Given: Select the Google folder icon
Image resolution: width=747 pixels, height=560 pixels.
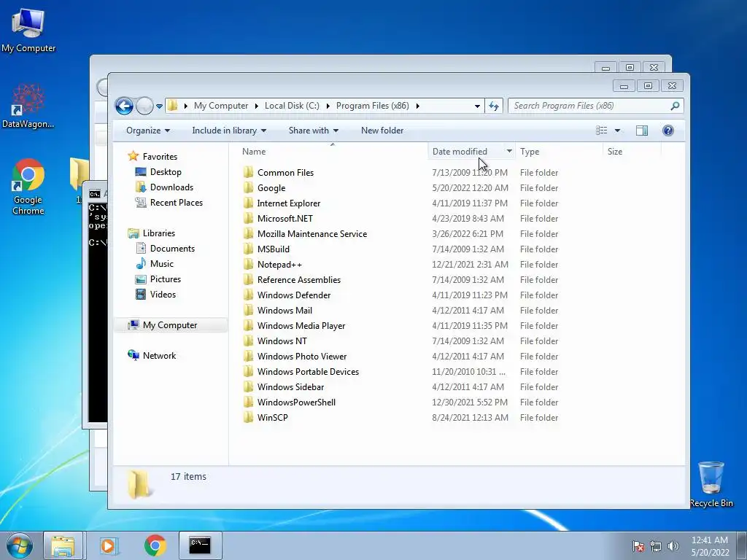Looking at the screenshot, I should pos(248,187).
